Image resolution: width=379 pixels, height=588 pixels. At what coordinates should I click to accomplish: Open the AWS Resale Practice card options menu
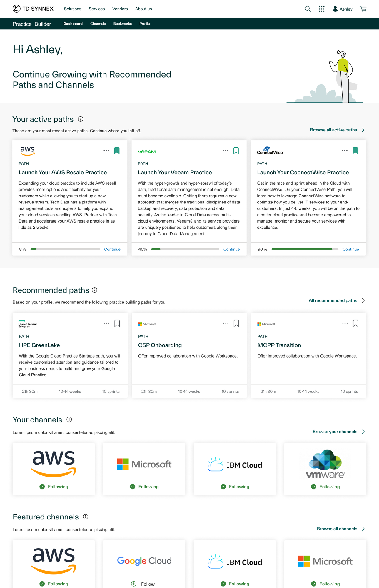pyautogui.click(x=106, y=151)
